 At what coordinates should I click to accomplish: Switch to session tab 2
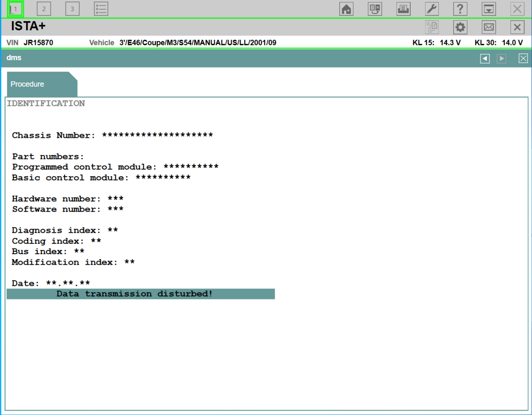pos(44,9)
